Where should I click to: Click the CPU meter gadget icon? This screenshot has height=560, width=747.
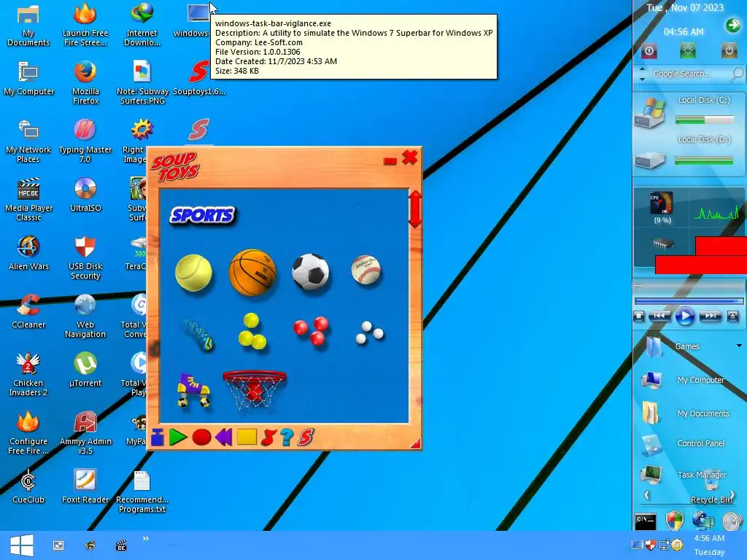tap(662, 203)
